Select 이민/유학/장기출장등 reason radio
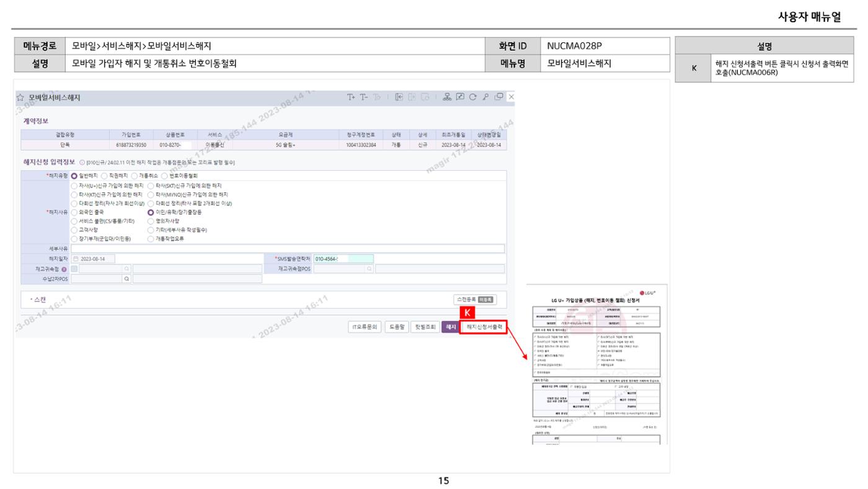 [151, 212]
